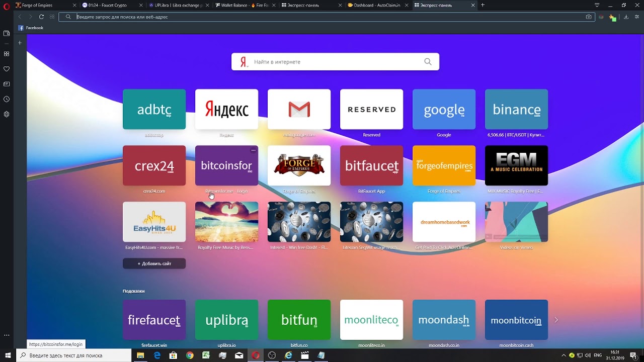Open the bitcoinsfor speed dial tile
Viewport: 644px width, 362px height.
226,165
